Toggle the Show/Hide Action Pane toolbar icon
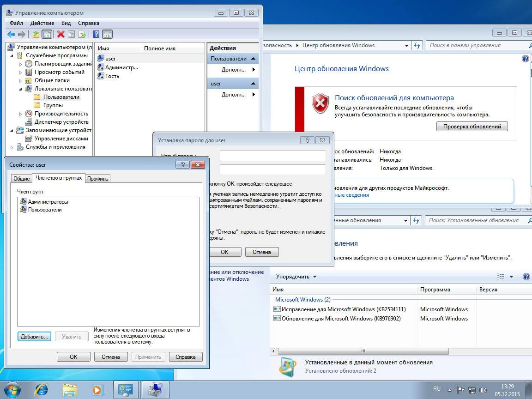Viewport: 532px width, 399px height. point(107,34)
